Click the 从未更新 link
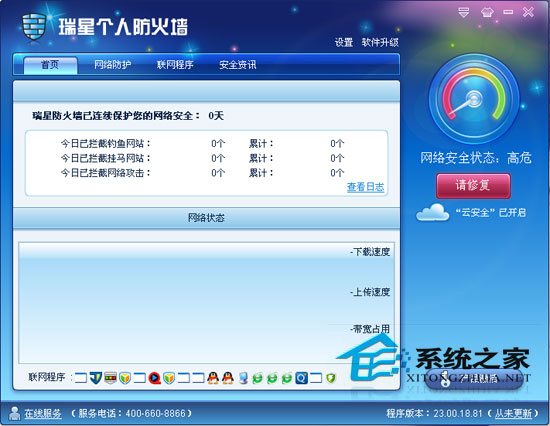Screen dimensions: 550x426 pyautogui.click(x=513, y=413)
